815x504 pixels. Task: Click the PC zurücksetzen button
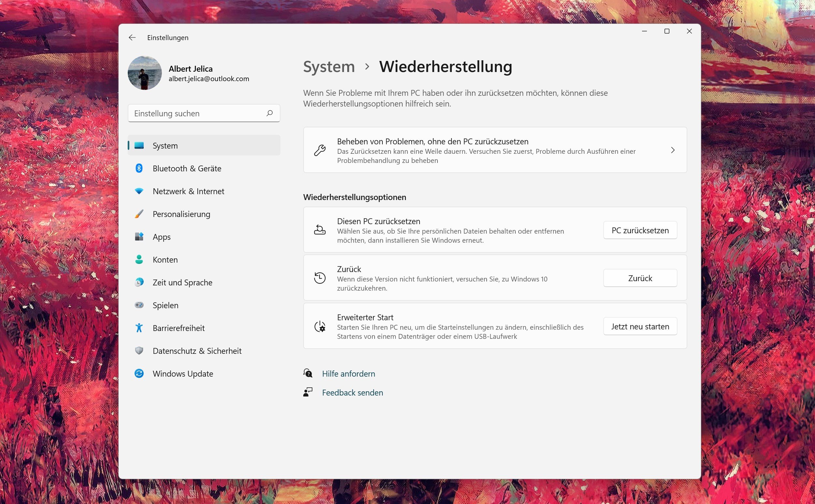point(640,230)
